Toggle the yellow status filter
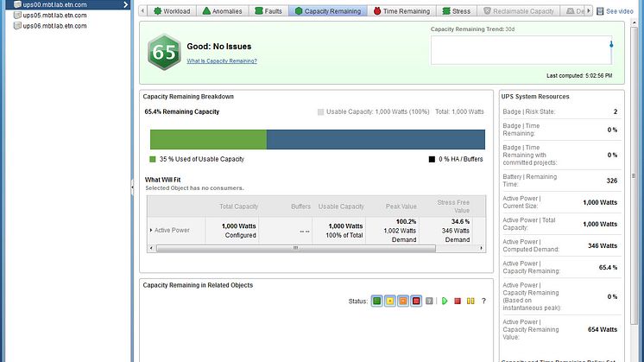 pyautogui.click(x=390, y=302)
